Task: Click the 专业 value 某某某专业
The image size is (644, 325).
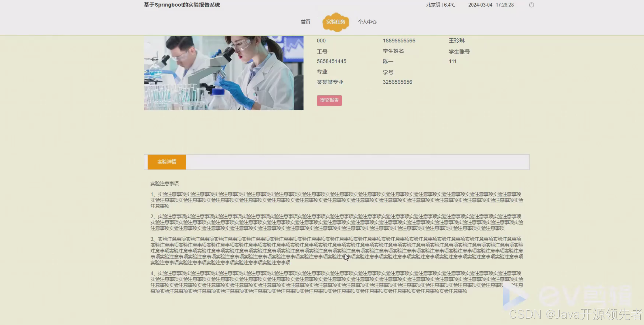Action: 330,82
